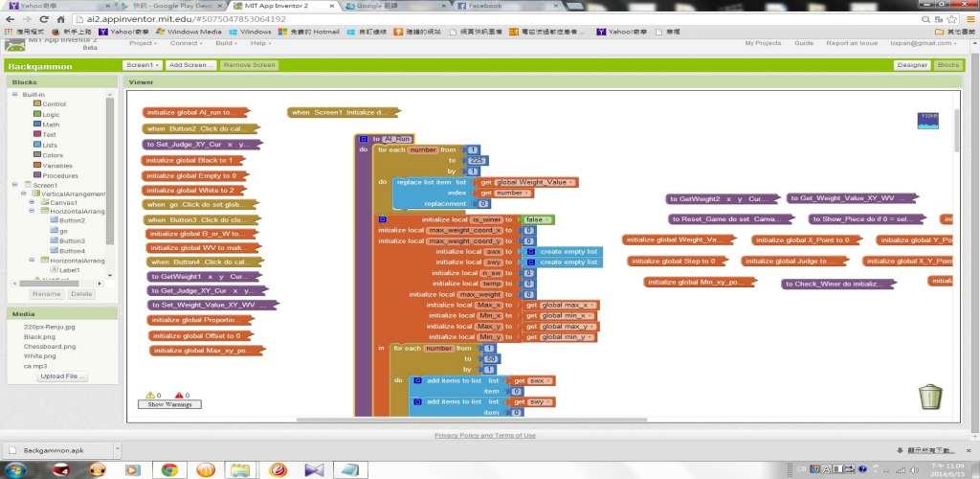Open the Privacy Policy and Terms link
Screen dimensions: 980x479
coord(484,435)
